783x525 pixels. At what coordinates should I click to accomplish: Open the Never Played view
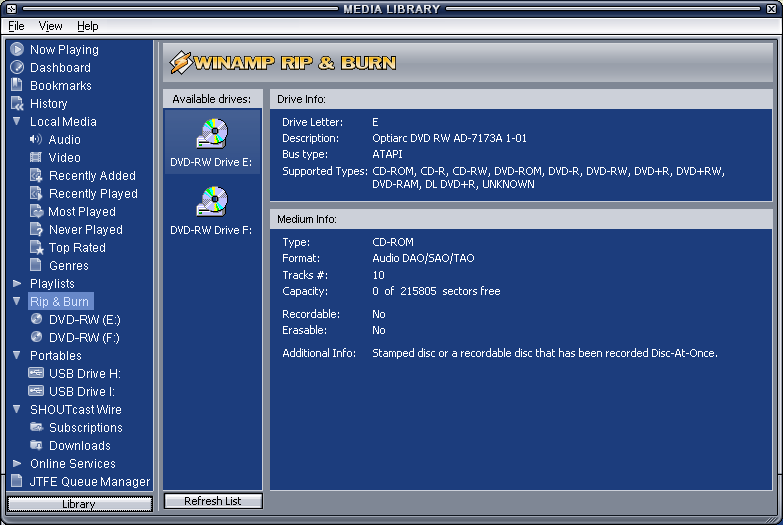[x=86, y=229]
